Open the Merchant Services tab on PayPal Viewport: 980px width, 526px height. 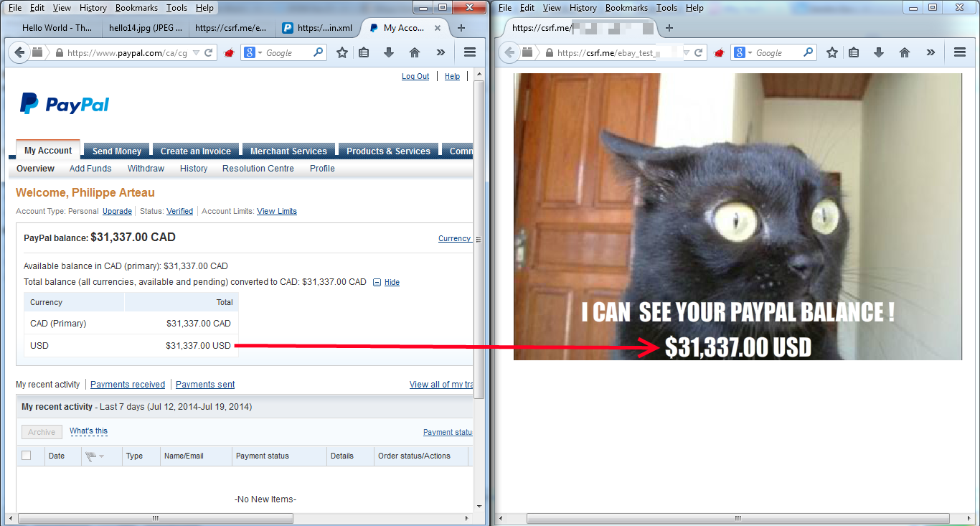288,151
